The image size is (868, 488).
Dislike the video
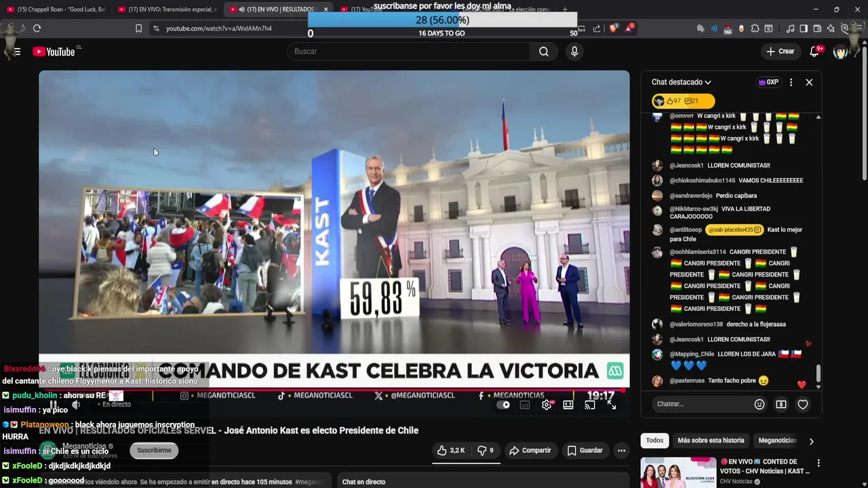pyautogui.click(x=485, y=450)
